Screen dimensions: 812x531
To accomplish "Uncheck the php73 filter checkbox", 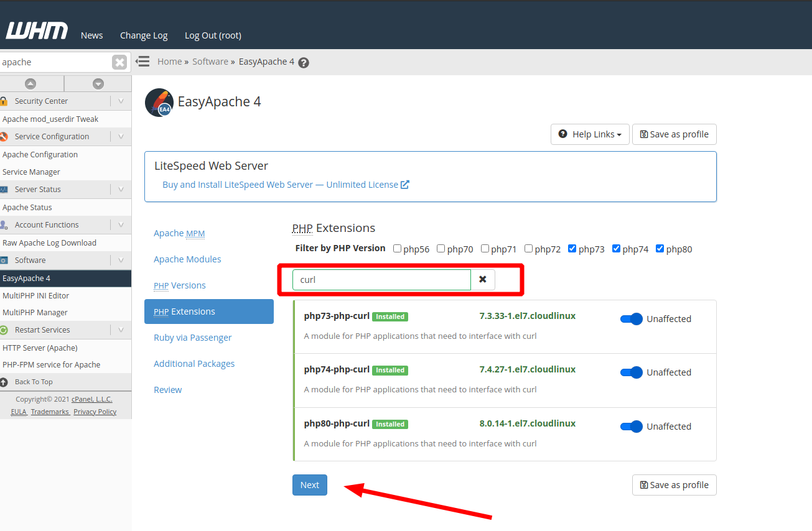I will pos(572,249).
